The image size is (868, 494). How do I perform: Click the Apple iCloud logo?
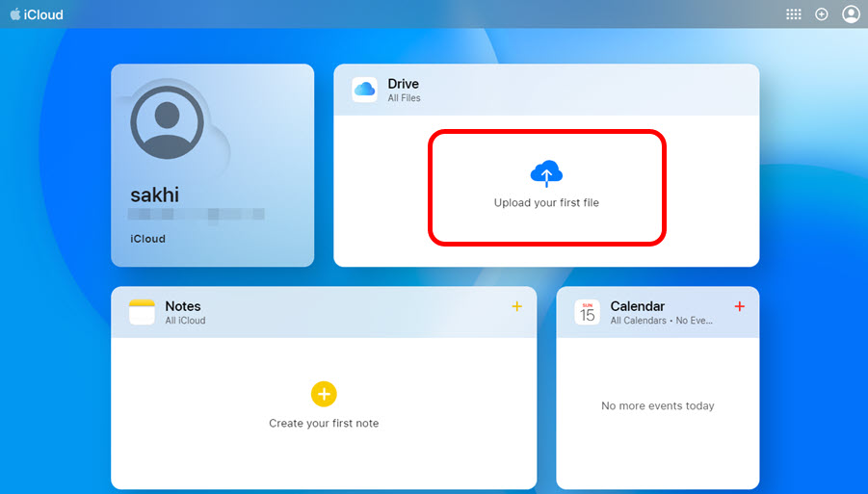(x=37, y=14)
